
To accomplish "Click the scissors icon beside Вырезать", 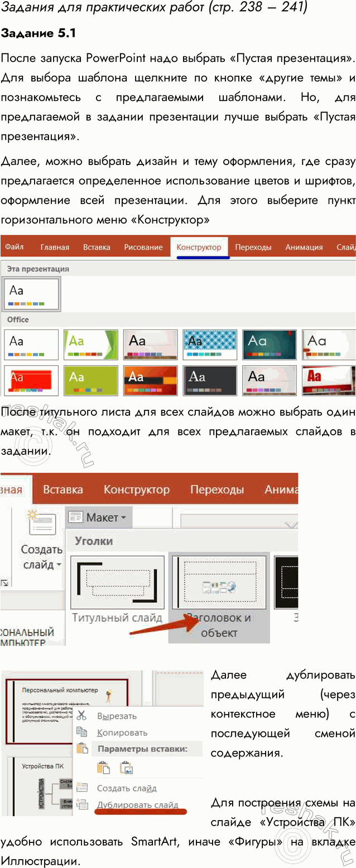I will [82, 716].
